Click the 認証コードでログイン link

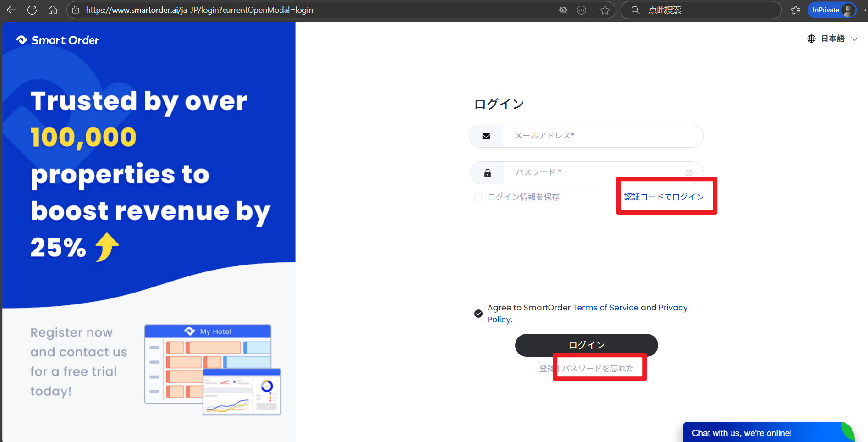(664, 197)
